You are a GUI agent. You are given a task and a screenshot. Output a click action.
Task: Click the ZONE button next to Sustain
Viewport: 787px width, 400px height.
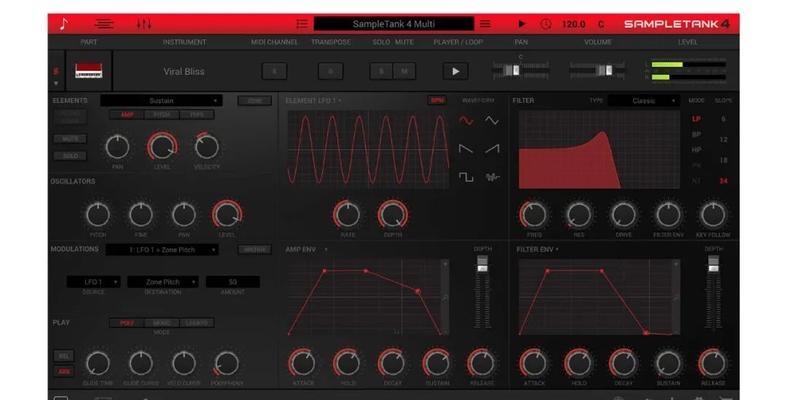[254, 100]
